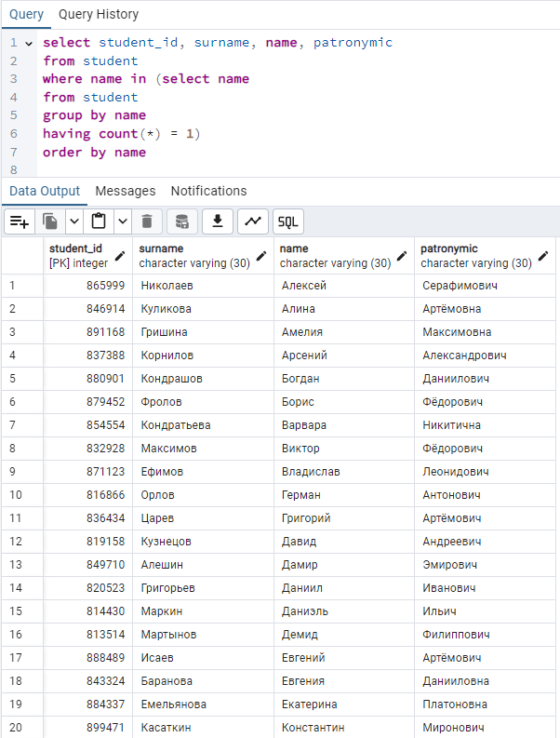
Task: Click line number 8 in editor gutter
Action: tap(14, 169)
